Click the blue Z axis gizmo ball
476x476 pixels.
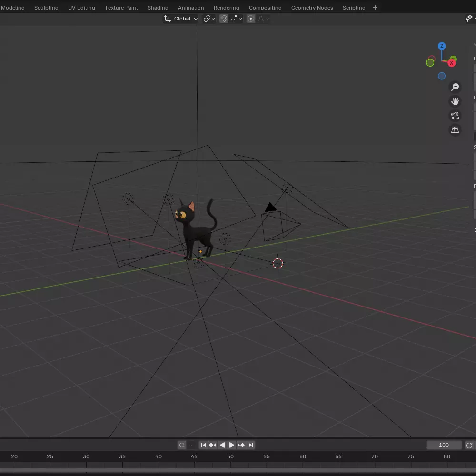point(442,46)
